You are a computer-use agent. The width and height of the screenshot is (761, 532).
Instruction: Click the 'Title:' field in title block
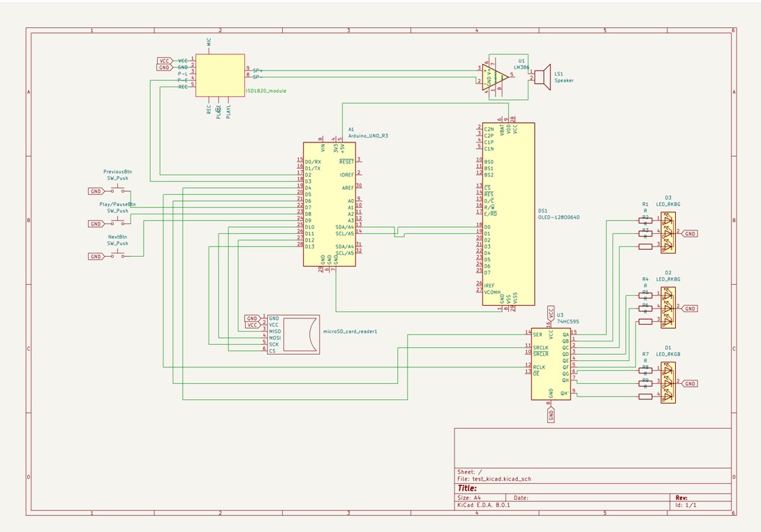[467, 488]
